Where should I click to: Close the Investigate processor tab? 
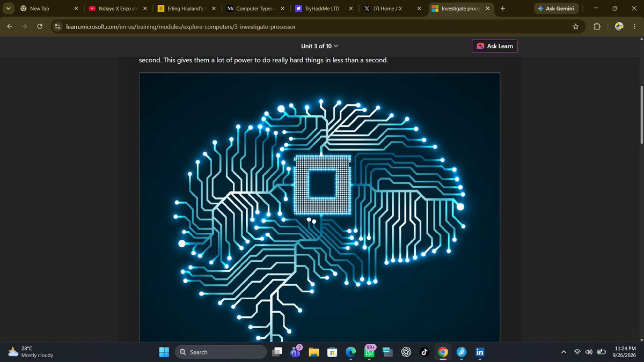pyautogui.click(x=488, y=9)
